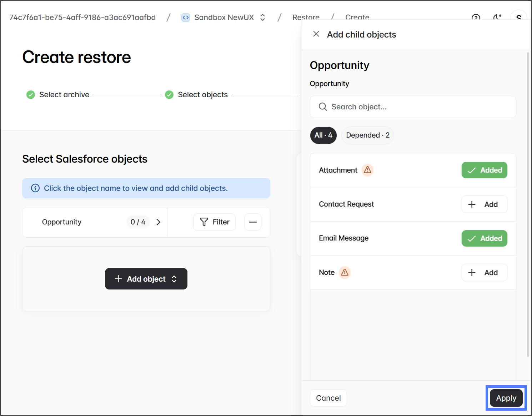Remove Opportunity with the minus button
This screenshot has width=532, height=416.
pos(253,222)
